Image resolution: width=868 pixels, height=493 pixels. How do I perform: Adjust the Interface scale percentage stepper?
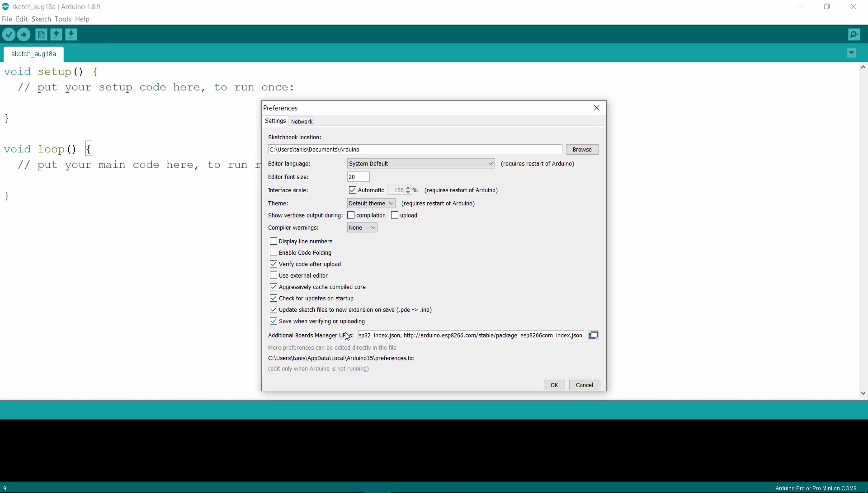(x=408, y=190)
